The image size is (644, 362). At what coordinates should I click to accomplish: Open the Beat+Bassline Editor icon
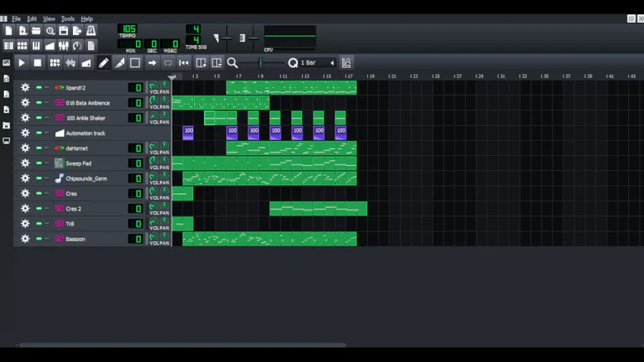(x=23, y=46)
